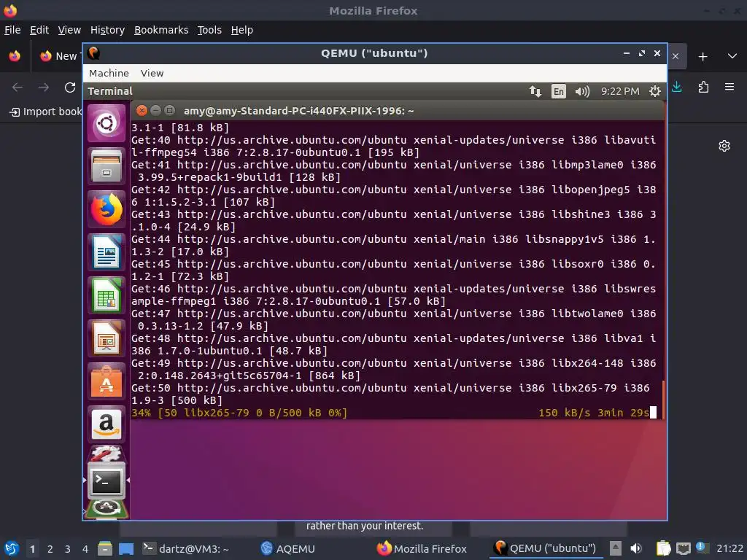This screenshot has width=747, height=560.
Task: Open network monitor icon in system tray
Action: (683, 548)
